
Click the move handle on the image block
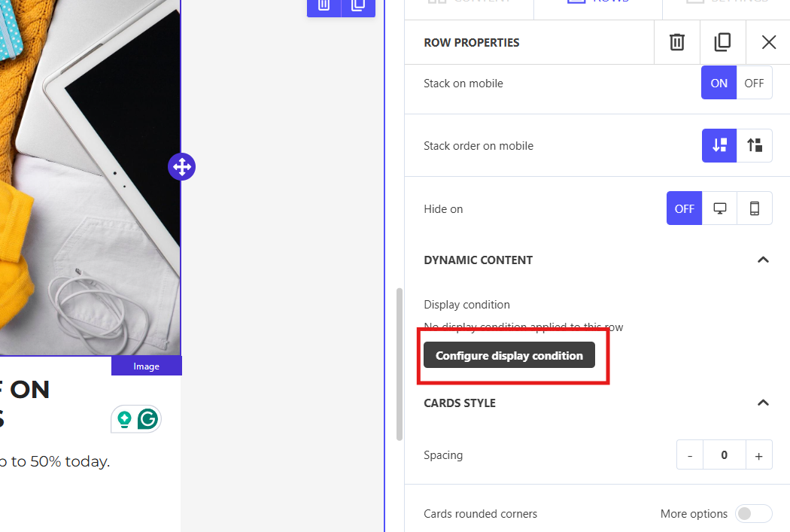(182, 167)
